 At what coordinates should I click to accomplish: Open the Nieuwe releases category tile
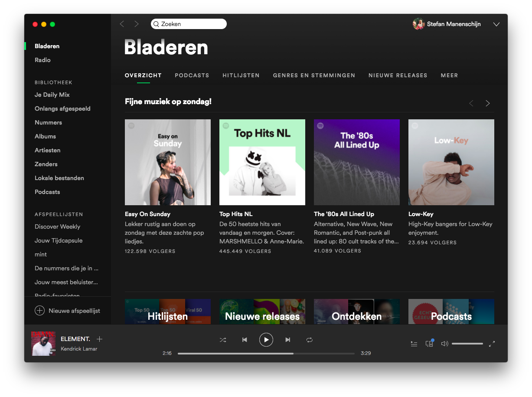pyautogui.click(x=262, y=312)
